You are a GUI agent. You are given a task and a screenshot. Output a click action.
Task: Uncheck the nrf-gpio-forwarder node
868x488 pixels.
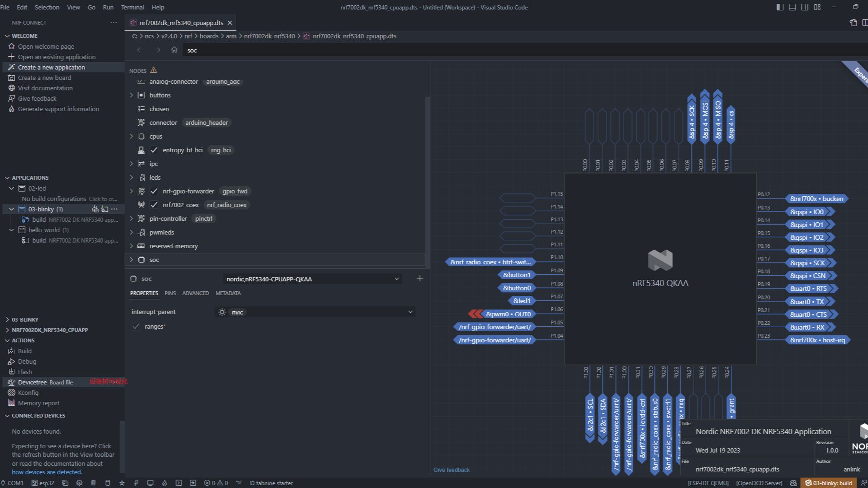coord(154,191)
